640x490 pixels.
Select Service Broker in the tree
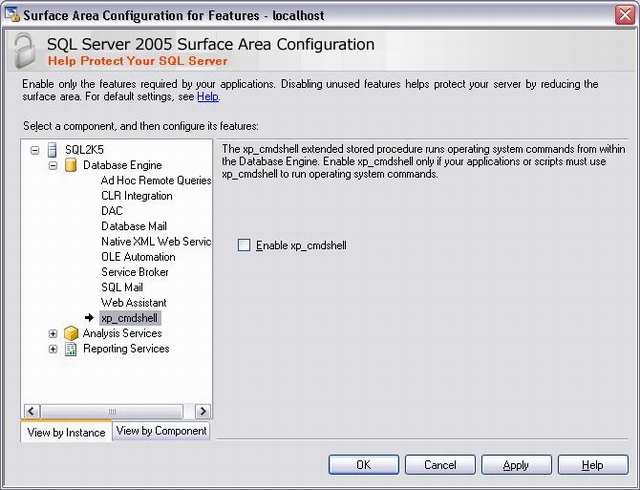tap(135, 272)
